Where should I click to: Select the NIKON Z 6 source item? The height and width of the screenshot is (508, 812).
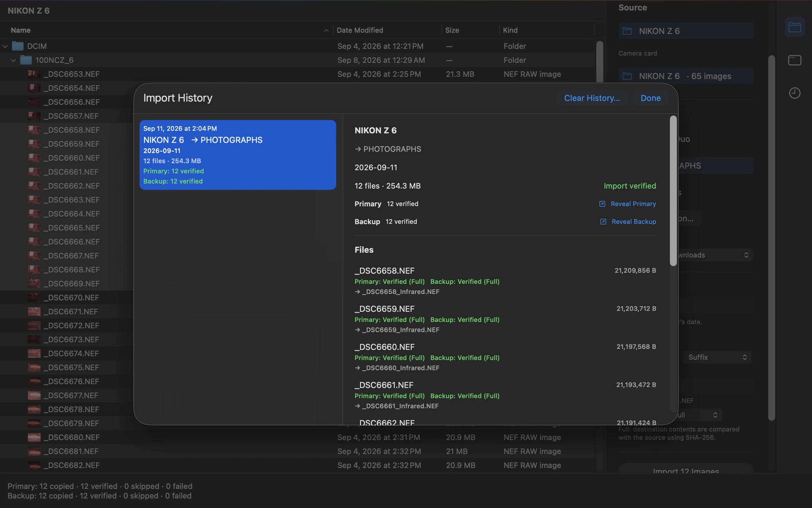click(x=686, y=31)
